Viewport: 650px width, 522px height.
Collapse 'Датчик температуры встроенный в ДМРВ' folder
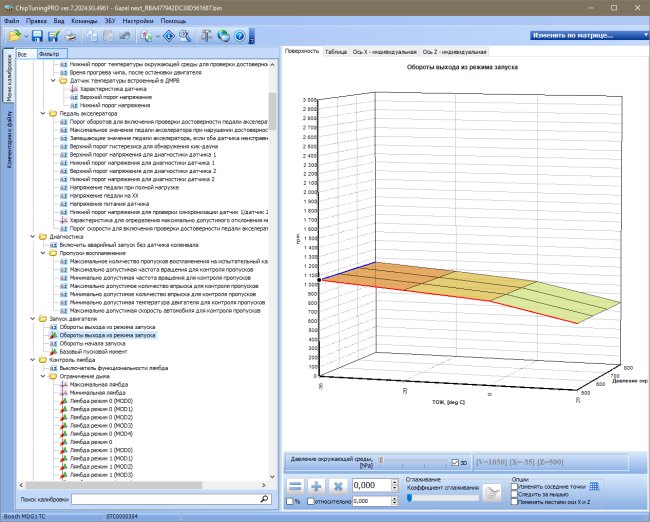(x=53, y=80)
